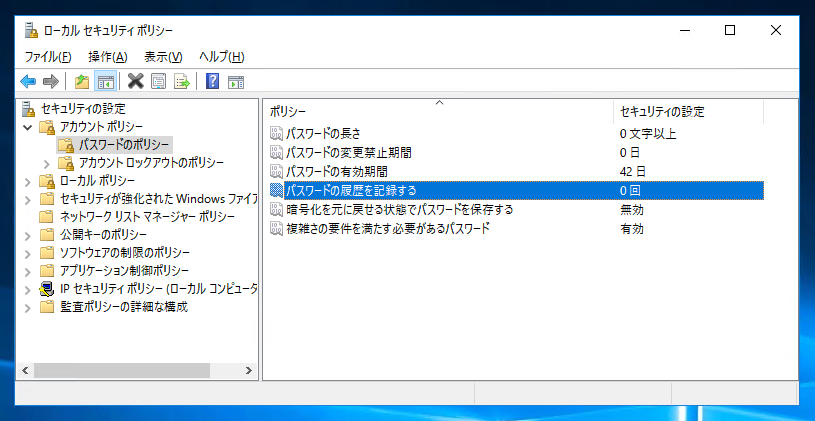Expand the IP セキュリティ ポリシー node
Screen dimensions: 815x421
(29, 290)
